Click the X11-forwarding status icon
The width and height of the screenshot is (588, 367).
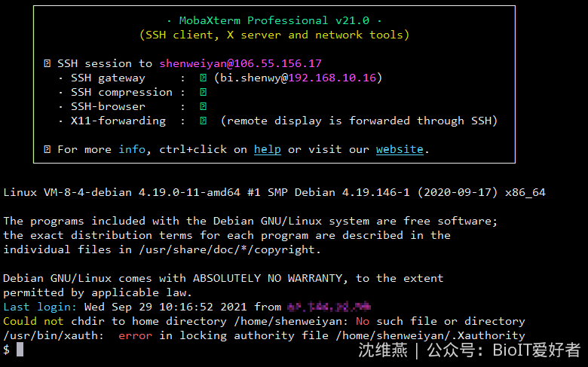[x=203, y=121]
